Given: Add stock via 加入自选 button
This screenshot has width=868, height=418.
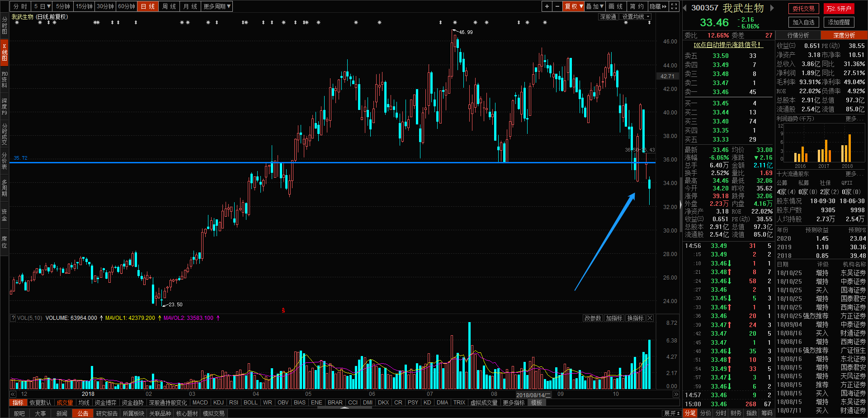Looking at the screenshot, I should point(803,22).
